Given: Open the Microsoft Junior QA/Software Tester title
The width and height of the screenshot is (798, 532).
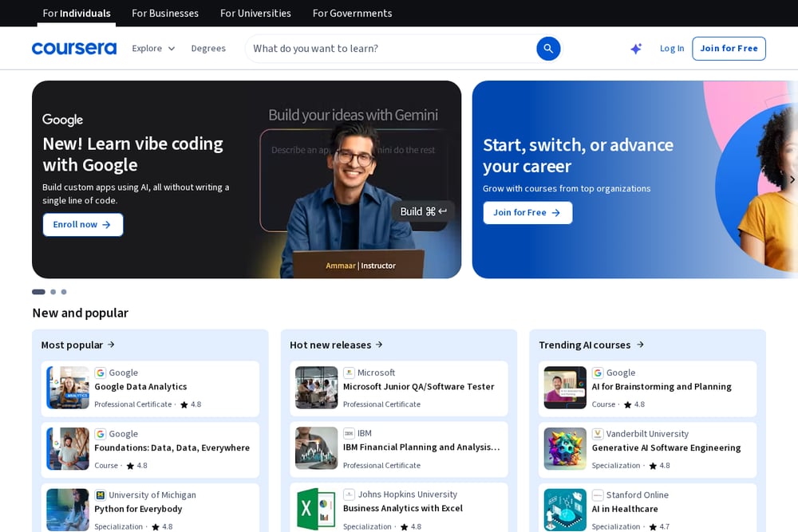Looking at the screenshot, I should click(x=418, y=387).
